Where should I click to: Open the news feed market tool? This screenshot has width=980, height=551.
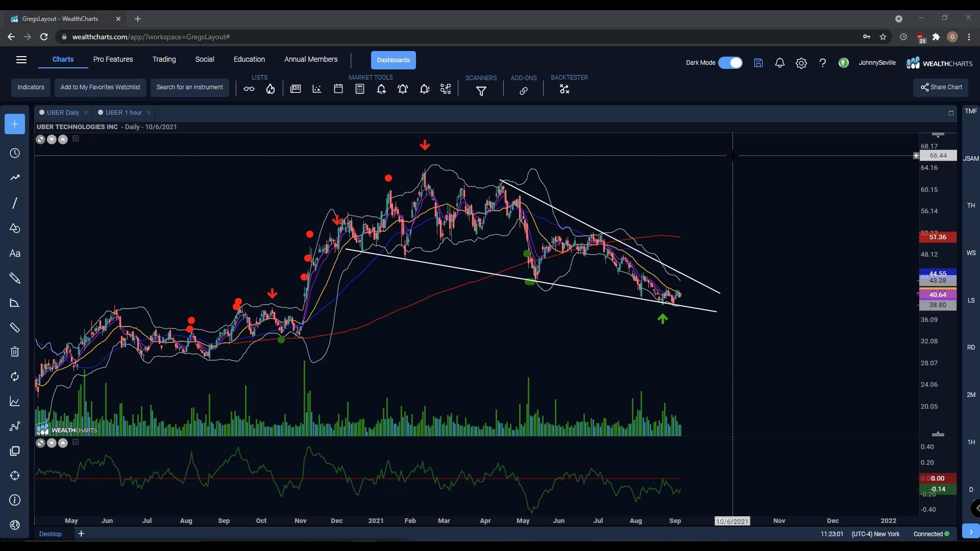pyautogui.click(x=296, y=89)
